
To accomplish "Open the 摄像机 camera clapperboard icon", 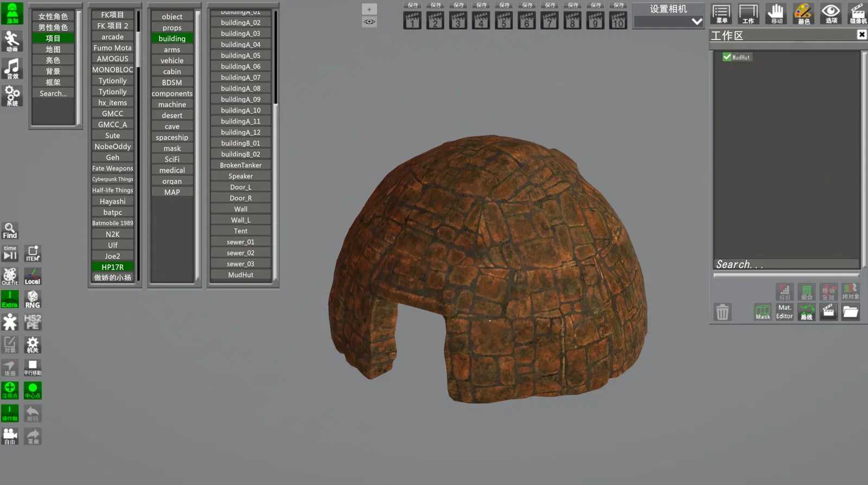I will click(858, 14).
